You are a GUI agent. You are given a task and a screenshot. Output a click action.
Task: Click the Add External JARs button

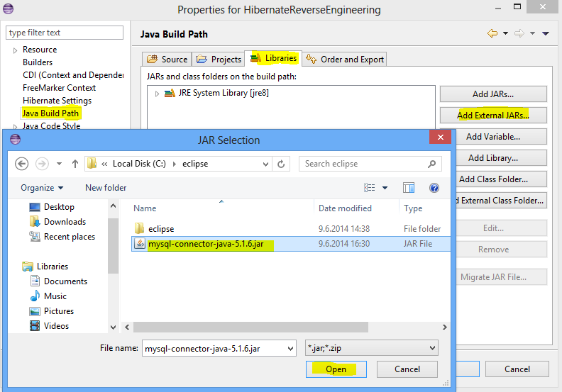(492, 115)
